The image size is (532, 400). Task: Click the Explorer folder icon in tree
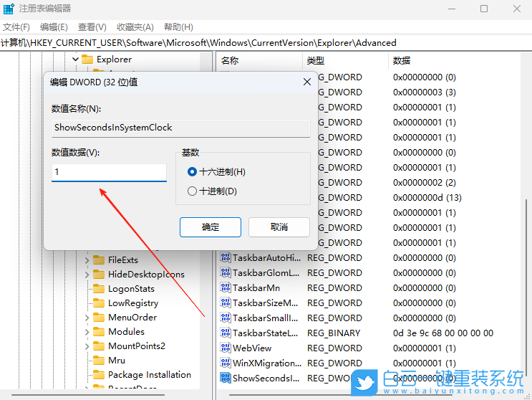[87, 59]
